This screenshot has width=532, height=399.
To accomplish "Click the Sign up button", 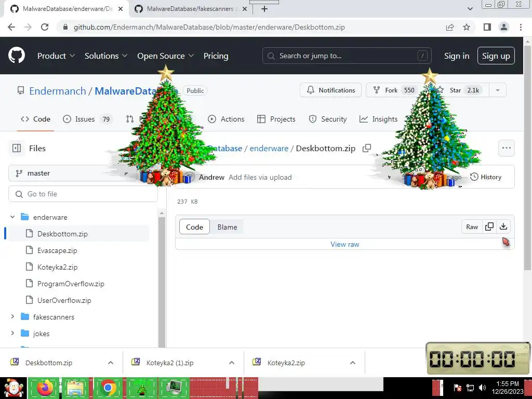I will (496, 56).
